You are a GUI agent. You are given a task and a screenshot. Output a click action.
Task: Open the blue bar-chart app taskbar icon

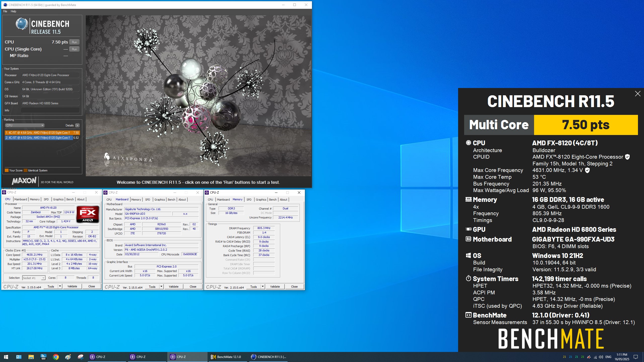pyautogui.click(x=44, y=357)
